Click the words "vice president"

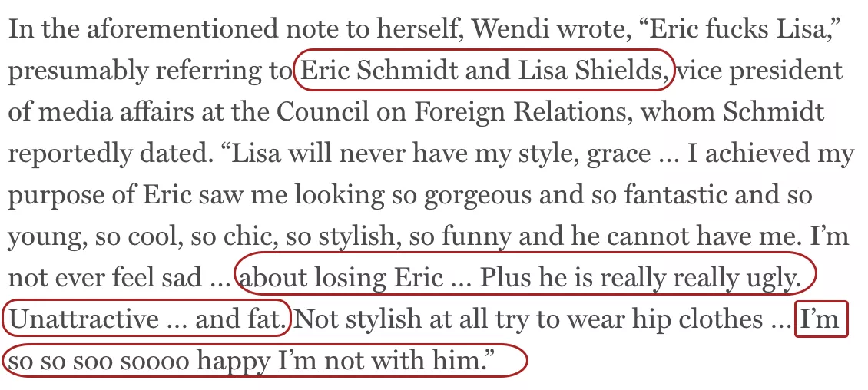pos(760,71)
